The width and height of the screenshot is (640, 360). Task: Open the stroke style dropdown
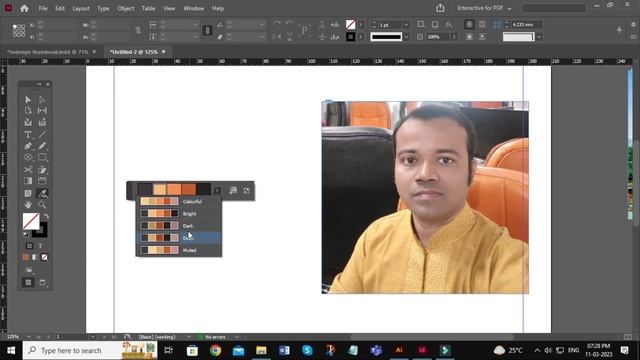pos(406,37)
